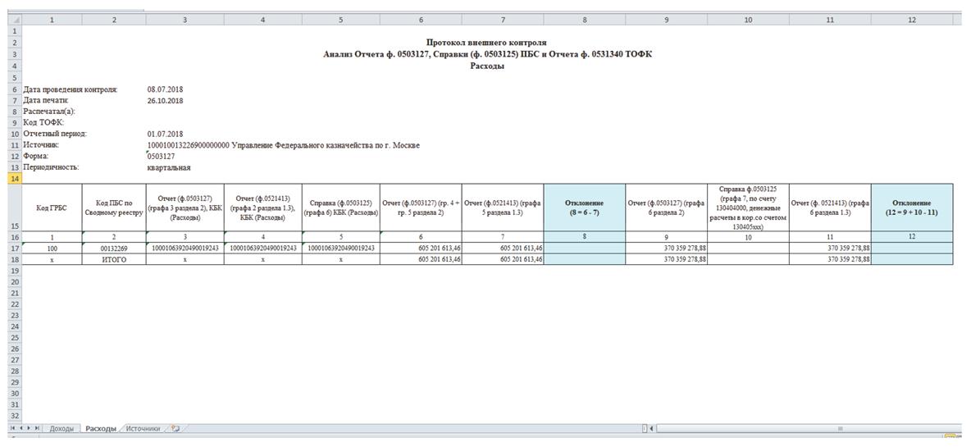Select column header 8
Screen dimensions: 980x447
[x=584, y=20]
